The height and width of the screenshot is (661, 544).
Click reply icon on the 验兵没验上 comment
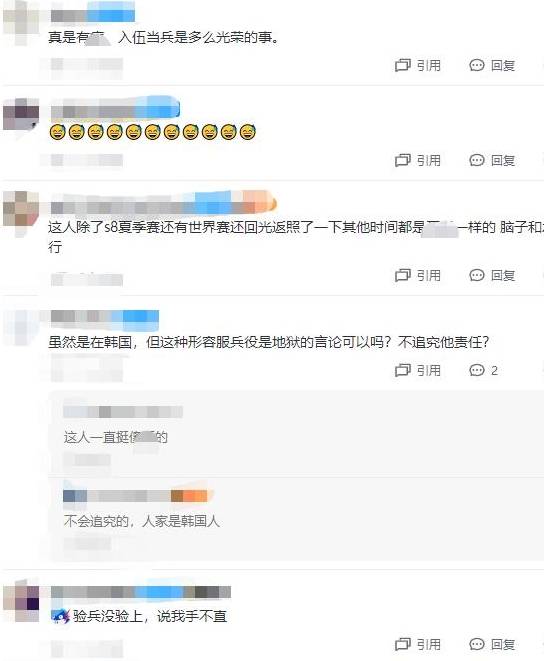tap(477, 644)
